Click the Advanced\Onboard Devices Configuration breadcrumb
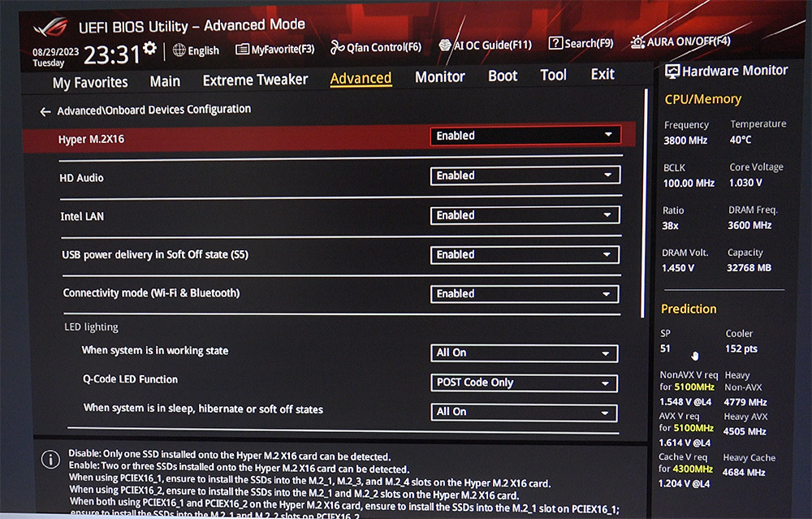Image resolution: width=812 pixels, height=519 pixels. pyautogui.click(x=153, y=110)
